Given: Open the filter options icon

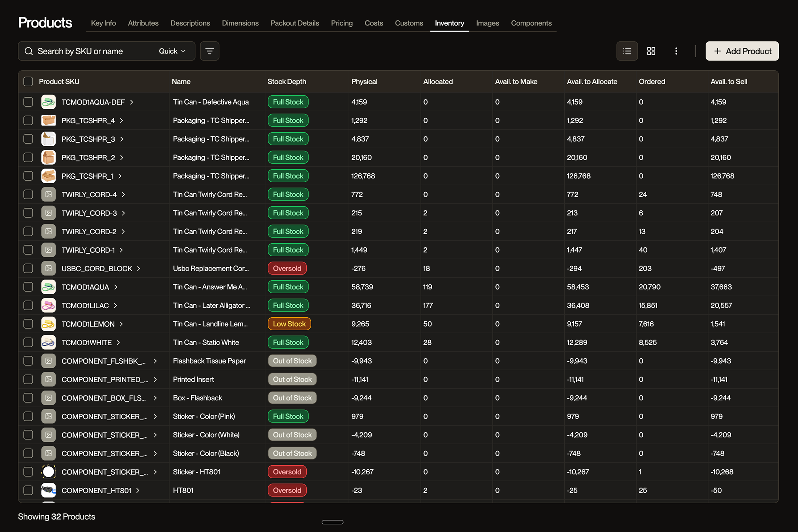Looking at the screenshot, I should click(209, 51).
